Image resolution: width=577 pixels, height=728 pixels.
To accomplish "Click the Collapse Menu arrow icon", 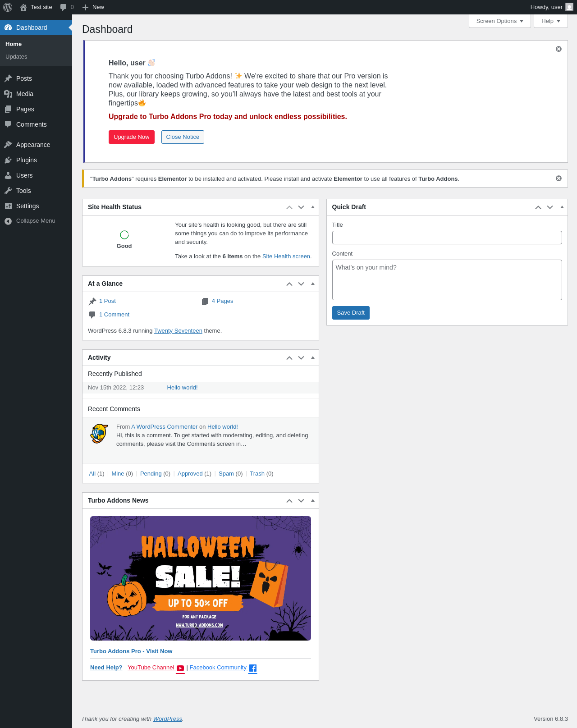I will tap(8, 221).
